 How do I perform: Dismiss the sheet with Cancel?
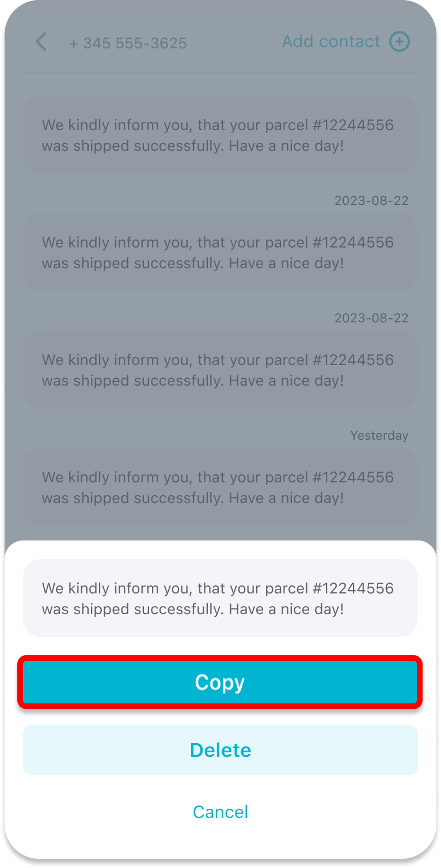tap(220, 812)
